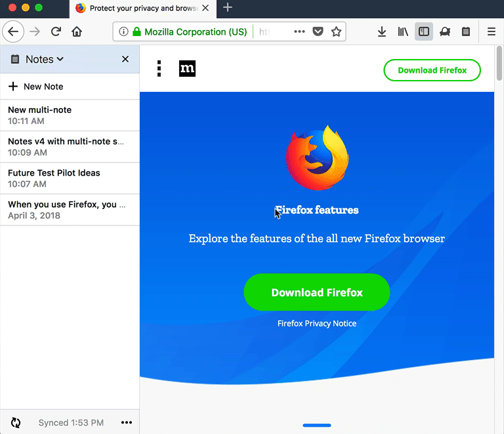Click outlined Download Firefox header button

[432, 70]
